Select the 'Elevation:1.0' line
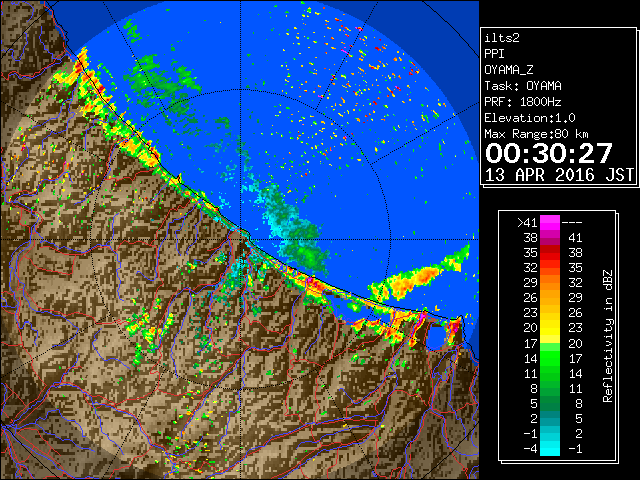Screen dimensions: 640x480 pos(530,118)
